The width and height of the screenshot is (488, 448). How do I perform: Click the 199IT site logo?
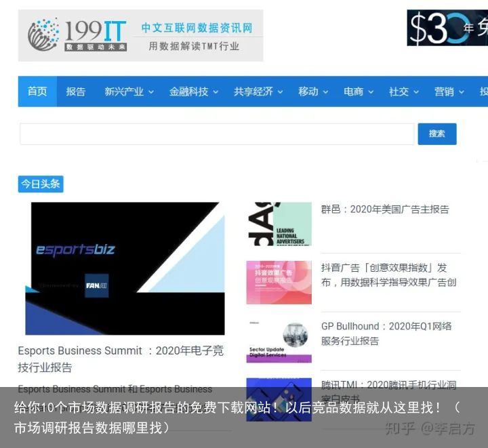[140, 35]
